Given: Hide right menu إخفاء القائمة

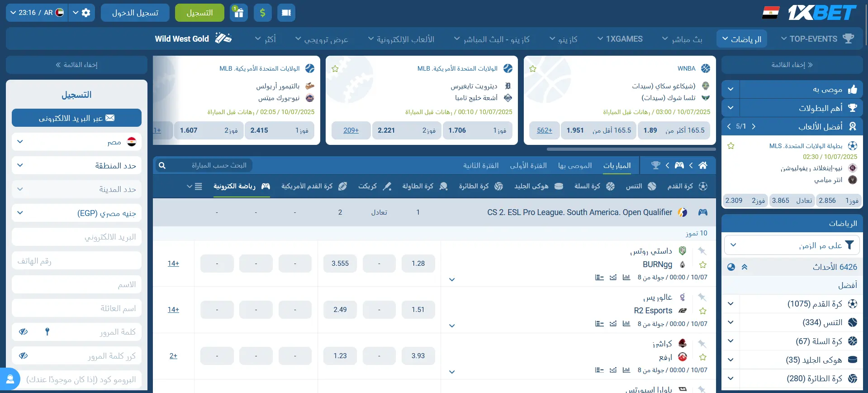Looking at the screenshot, I should pyautogui.click(x=792, y=65).
